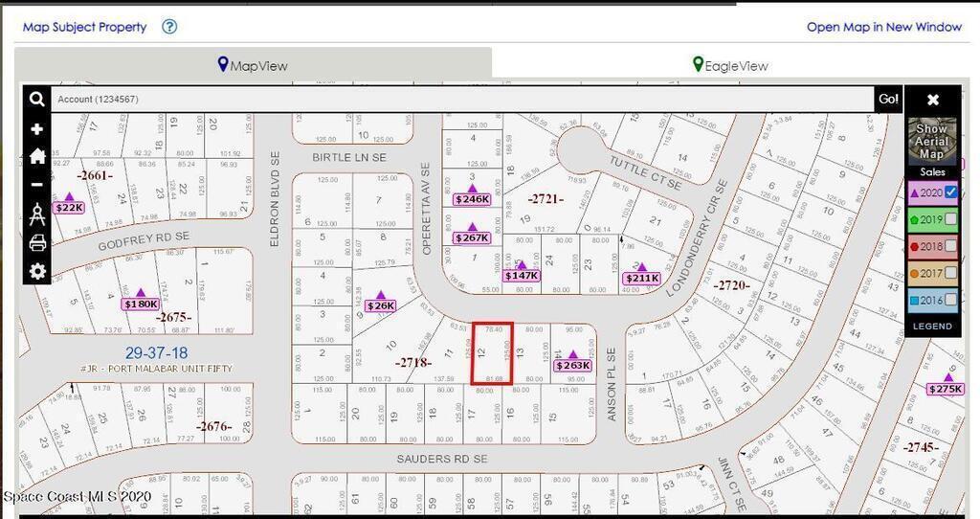Click the Account search input field
Screen dimensions: 980x519
click(462, 100)
